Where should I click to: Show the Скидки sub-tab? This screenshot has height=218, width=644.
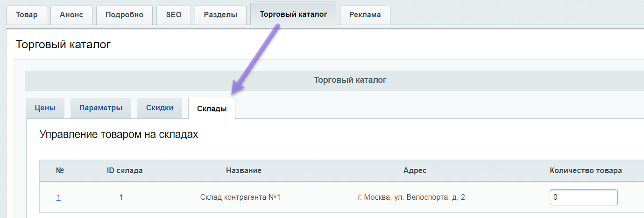(x=160, y=108)
